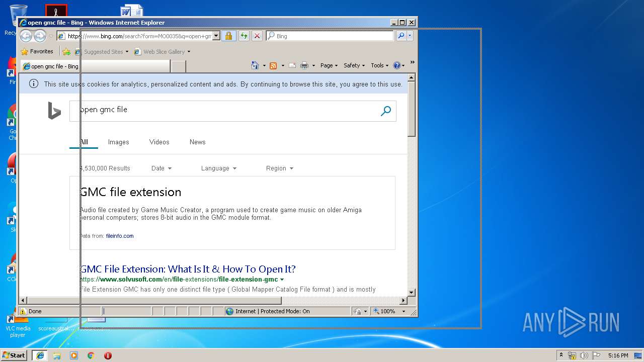The image size is (644, 362).
Task: Open the zoom level 100% dropdown
Action: click(404, 311)
